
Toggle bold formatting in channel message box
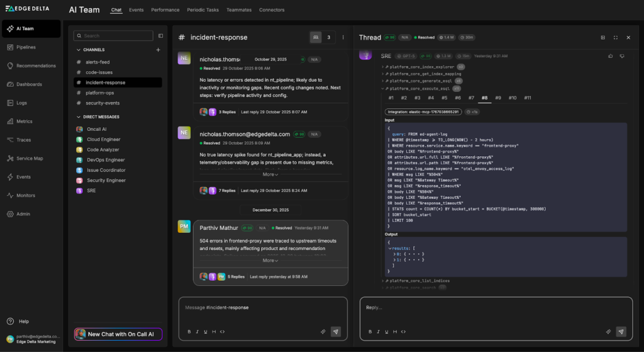point(187,332)
